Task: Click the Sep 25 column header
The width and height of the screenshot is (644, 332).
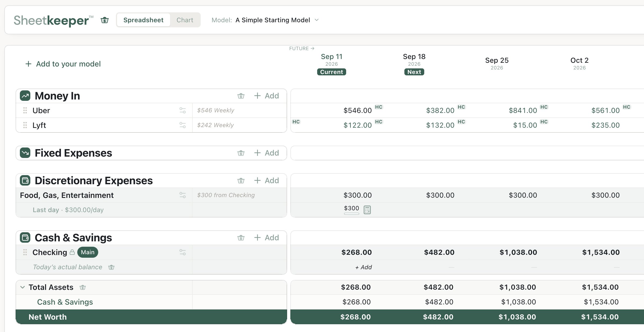Action: [497, 64]
